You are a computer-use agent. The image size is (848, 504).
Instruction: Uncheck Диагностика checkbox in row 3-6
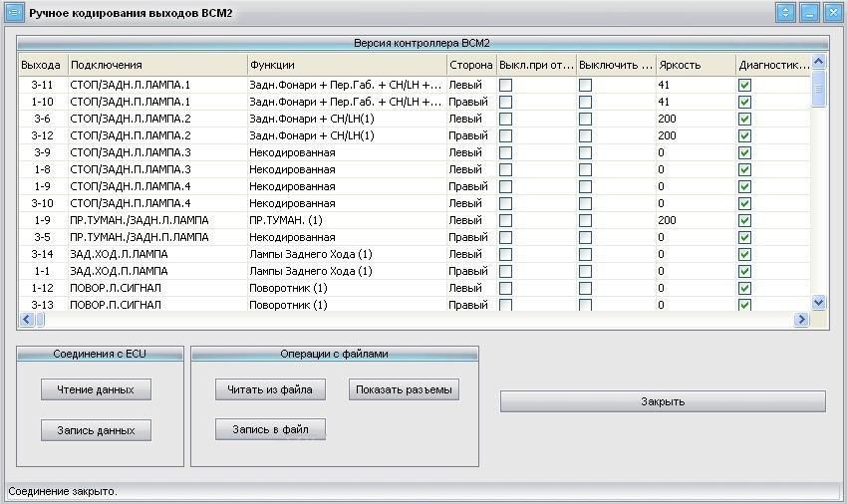[x=744, y=119]
